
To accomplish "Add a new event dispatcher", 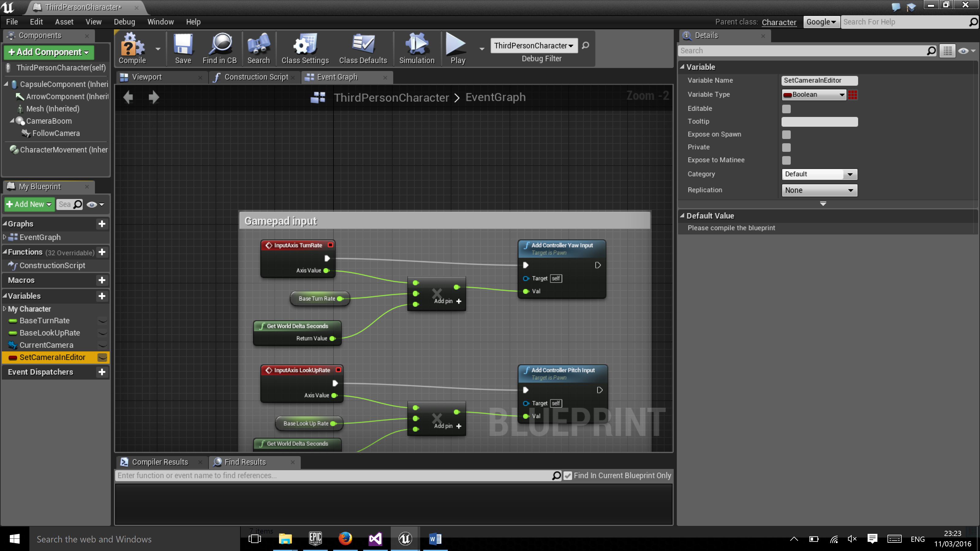I will [102, 372].
